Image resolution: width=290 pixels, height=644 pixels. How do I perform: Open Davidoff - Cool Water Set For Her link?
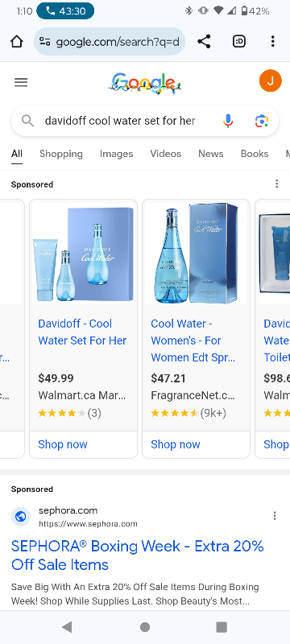82,332
